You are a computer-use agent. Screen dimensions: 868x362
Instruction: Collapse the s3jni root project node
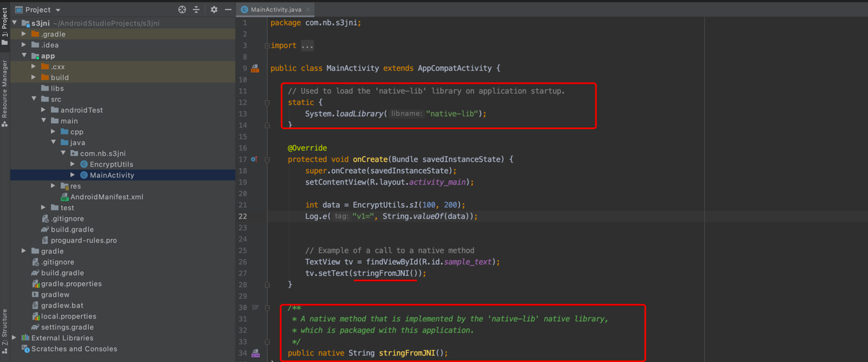[x=15, y=23]
